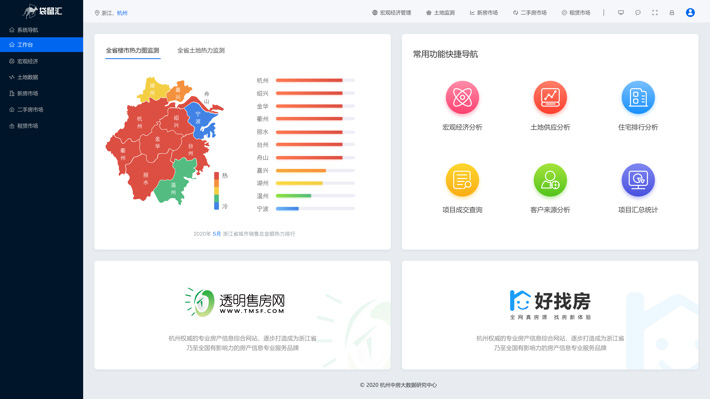The image size is (710, 399).
Task: Open the 项目成交查询 shortcut icon
Action: (x=462, y=180)
